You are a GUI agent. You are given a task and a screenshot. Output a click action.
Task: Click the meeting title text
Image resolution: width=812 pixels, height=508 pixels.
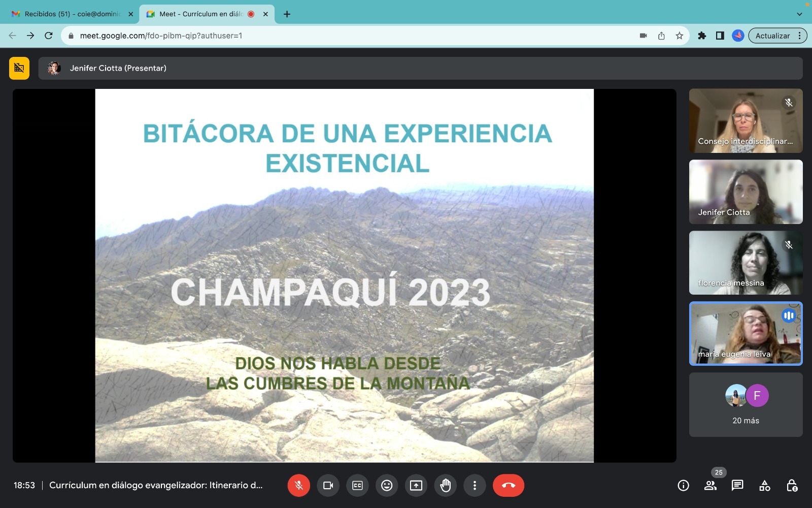pyautogui.click(x=156, y=485)
